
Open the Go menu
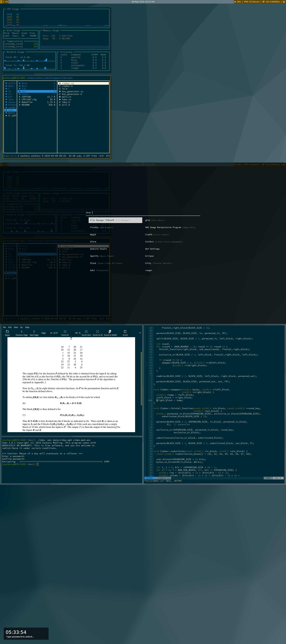pyautogui.click(x=21, y=327)
